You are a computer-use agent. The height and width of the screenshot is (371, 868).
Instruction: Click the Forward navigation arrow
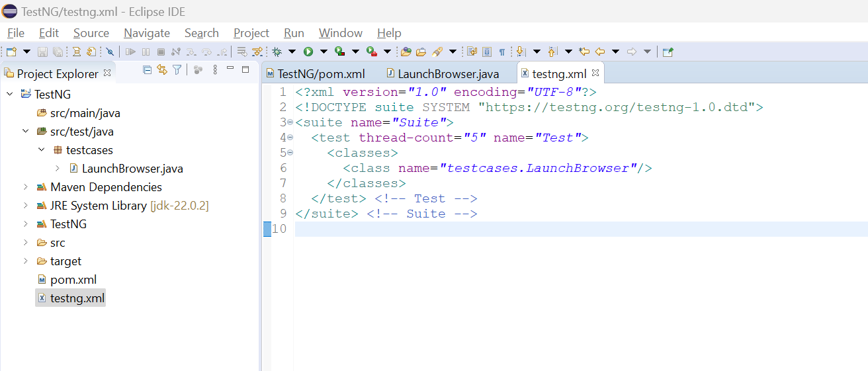[x=632, y=52]
